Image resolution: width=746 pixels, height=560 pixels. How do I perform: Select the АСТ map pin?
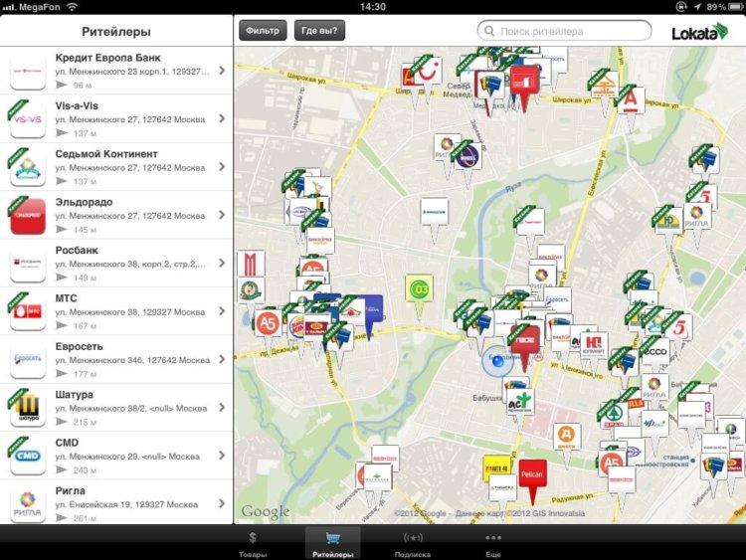[x=519, y=403]
